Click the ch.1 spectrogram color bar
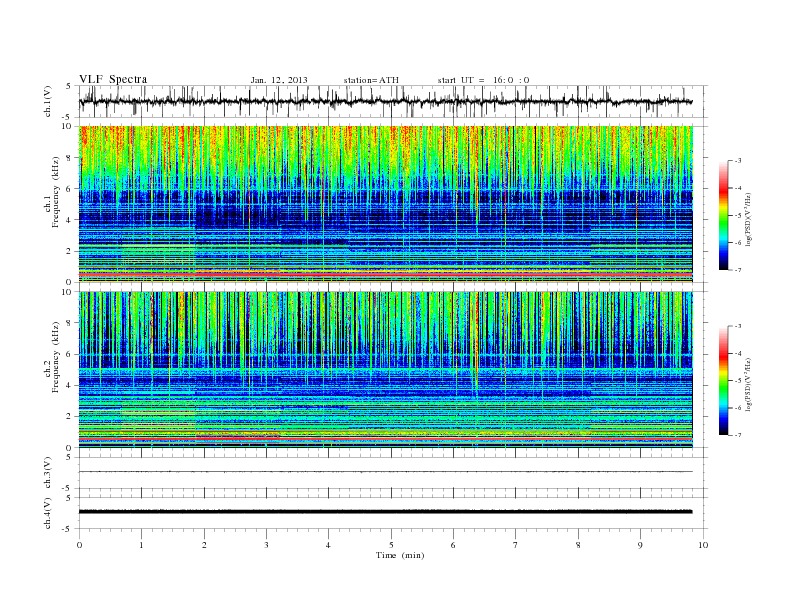The image size is (792, 612). click(723, 215)
